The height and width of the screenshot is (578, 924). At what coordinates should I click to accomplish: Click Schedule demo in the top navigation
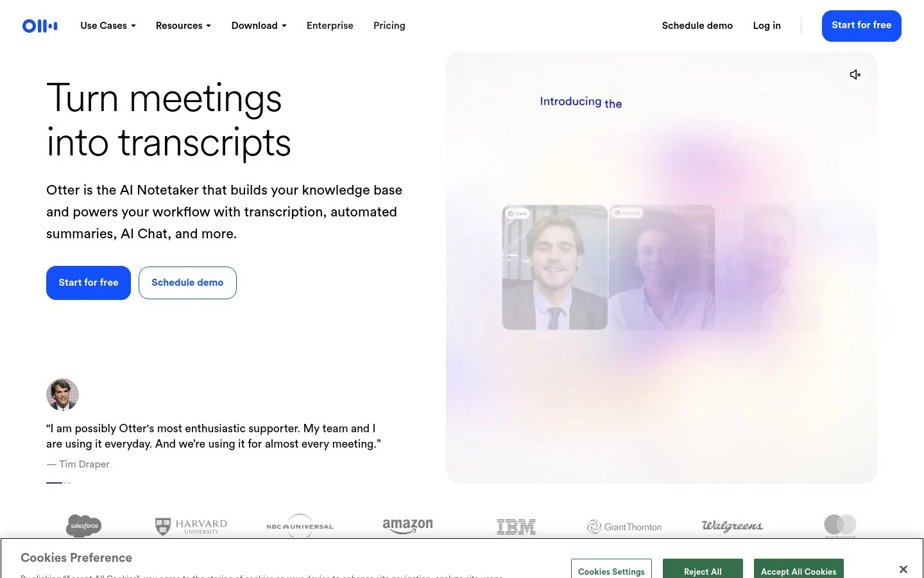697,26
